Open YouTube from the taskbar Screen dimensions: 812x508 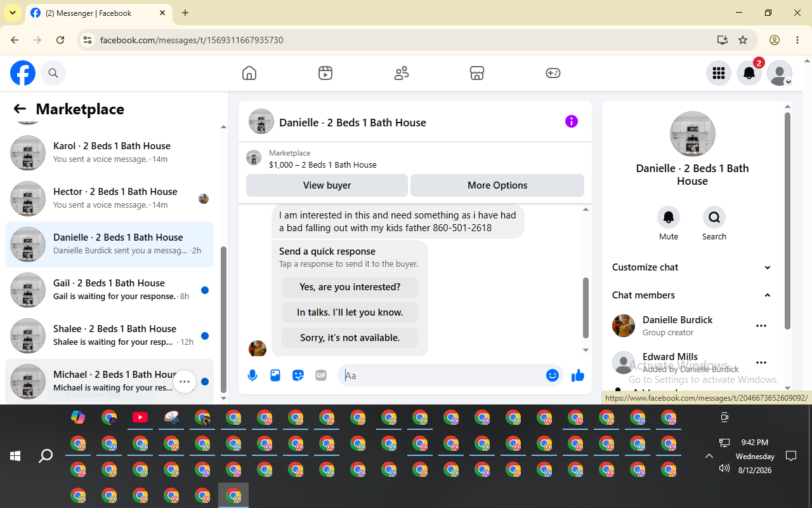140,417
